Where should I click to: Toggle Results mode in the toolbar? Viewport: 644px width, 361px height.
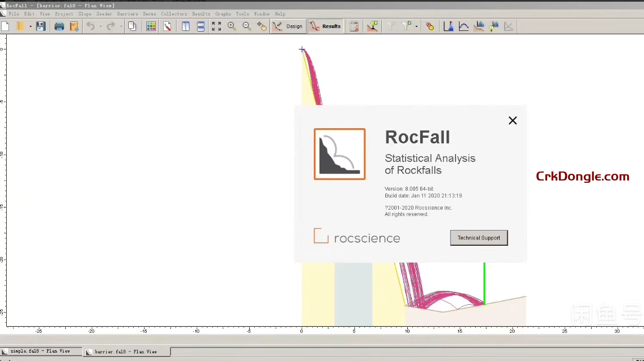click(x=326, y=26)
